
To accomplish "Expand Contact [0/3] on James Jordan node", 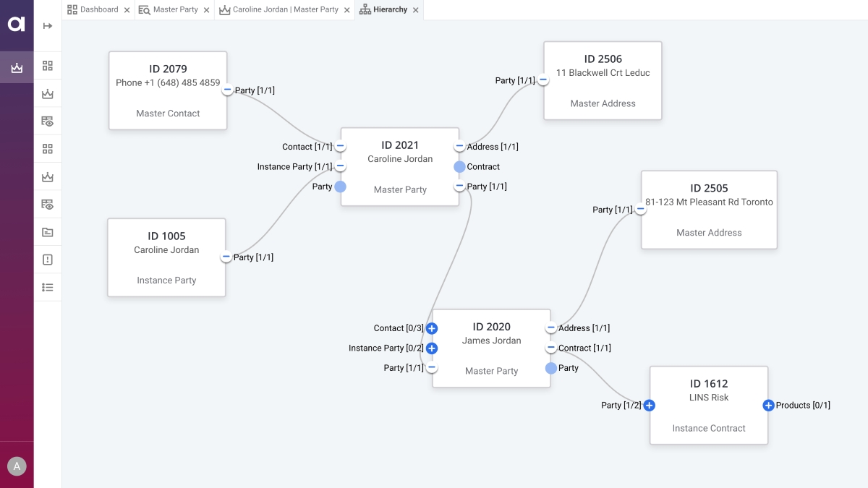I will [x=432, y=328].
